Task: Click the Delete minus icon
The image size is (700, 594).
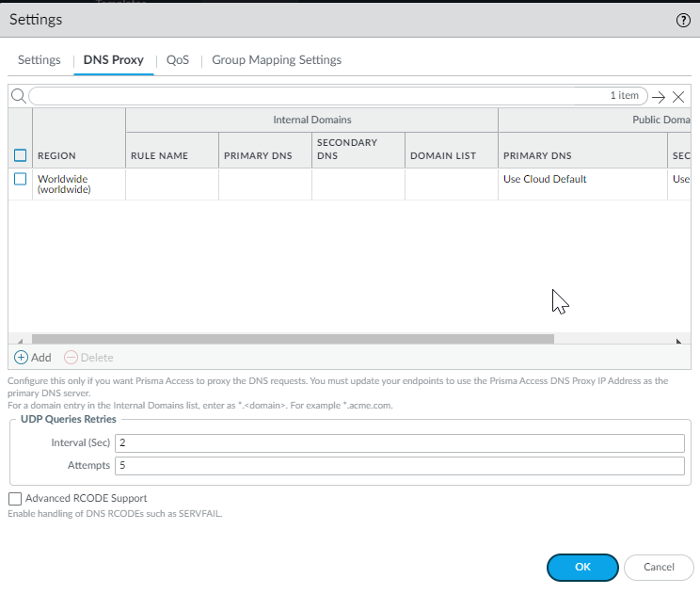Action: coord(71,358)
